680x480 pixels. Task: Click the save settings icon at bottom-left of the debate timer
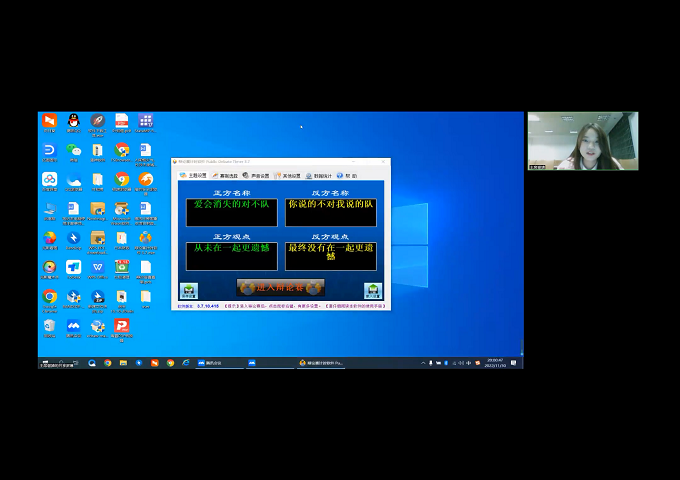pos(188,291)
